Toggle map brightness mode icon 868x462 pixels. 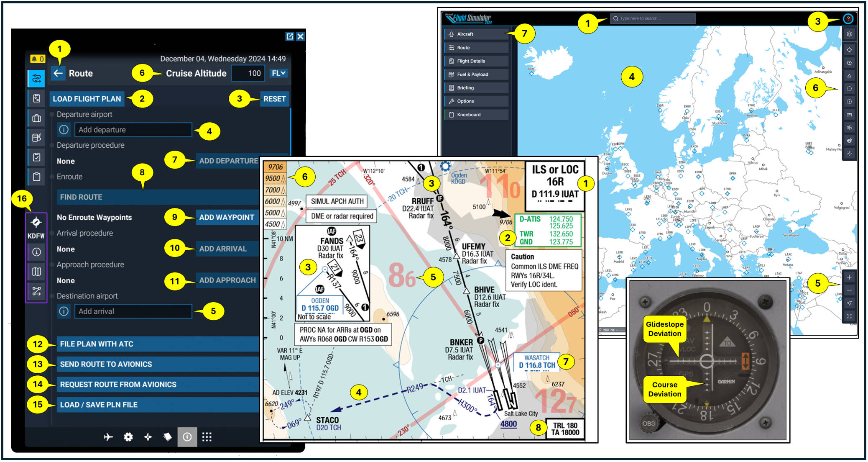click(x=849, y=152)
